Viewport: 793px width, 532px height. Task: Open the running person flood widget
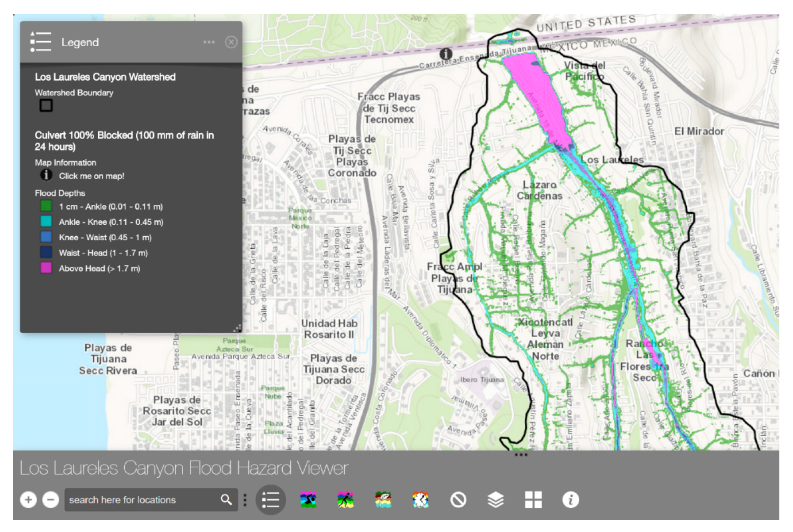click(x=345, y=500)
